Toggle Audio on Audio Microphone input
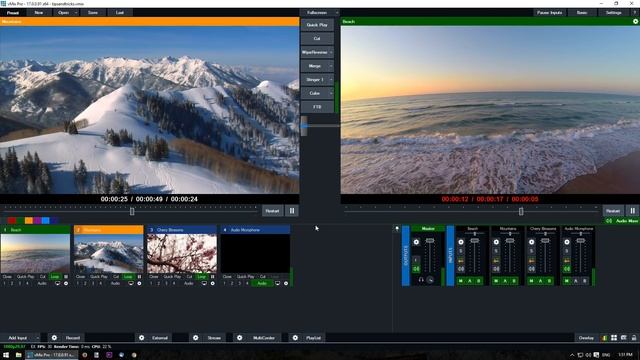The image size is (640, 360). pos(262,283)
